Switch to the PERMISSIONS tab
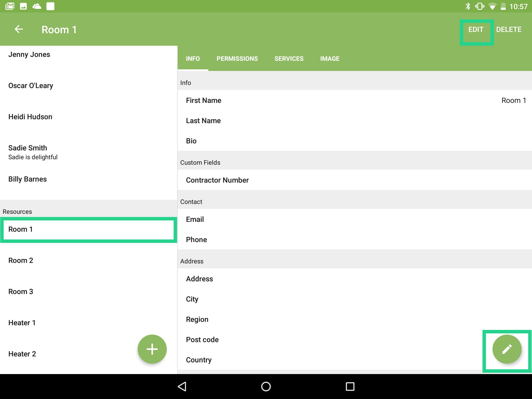Image resolution: width=532 pixels, height=399 pixels. point(237,58)
